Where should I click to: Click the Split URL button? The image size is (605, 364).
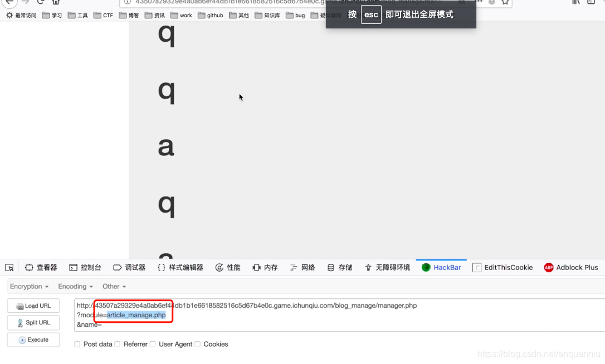tap(33, 323)
